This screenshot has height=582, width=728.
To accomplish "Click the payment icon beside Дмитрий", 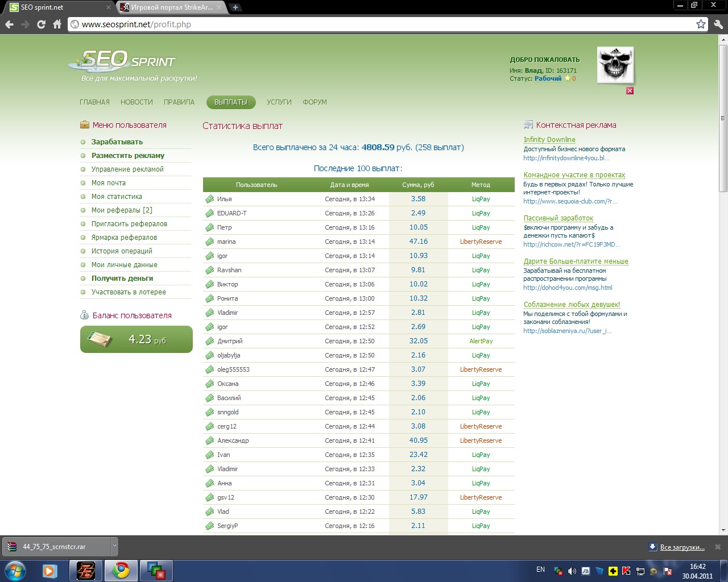I will [x=209, y=341].
